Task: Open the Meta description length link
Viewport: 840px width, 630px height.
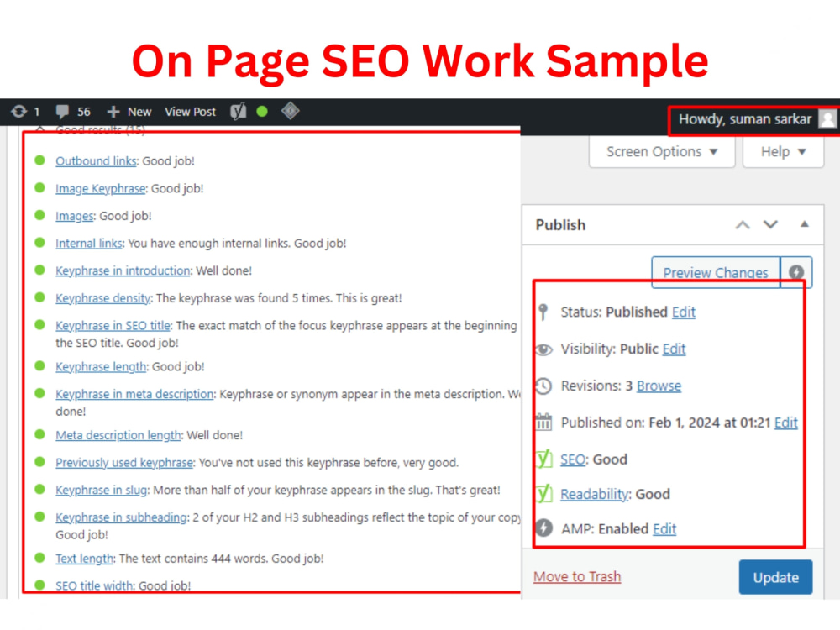Action: (x=118, y=435)
